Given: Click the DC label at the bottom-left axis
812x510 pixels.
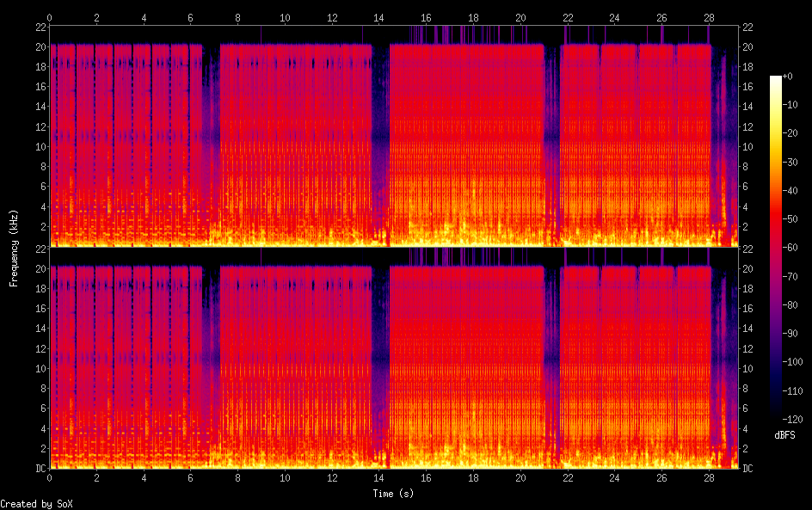Looking at the screenshot, I should 40,469.
